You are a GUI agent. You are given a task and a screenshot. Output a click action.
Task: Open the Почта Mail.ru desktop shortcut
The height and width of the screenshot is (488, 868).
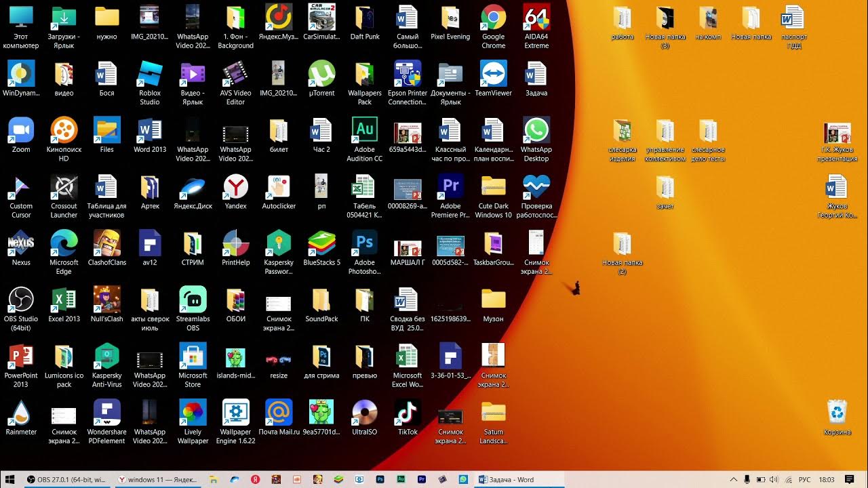279,417
